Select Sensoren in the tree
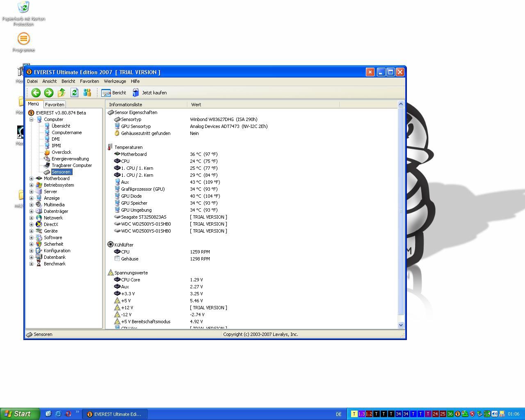Screen dimensions: 525x420 tap(61, 172)
